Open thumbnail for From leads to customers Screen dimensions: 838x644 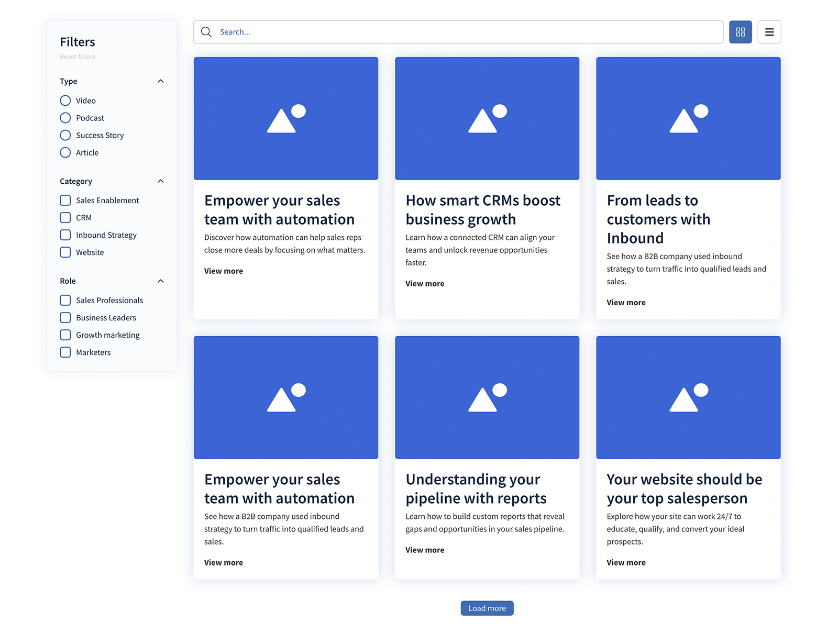tap(688, 118)
